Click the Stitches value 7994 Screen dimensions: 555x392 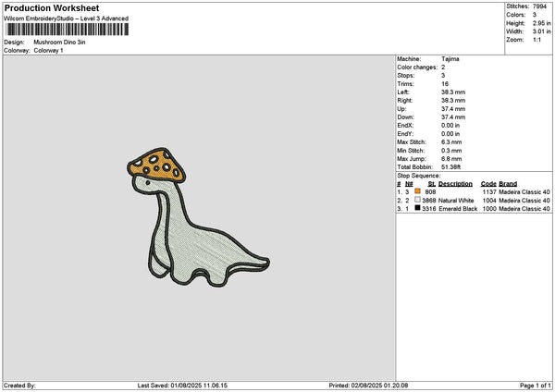click(x=540, y=6)
